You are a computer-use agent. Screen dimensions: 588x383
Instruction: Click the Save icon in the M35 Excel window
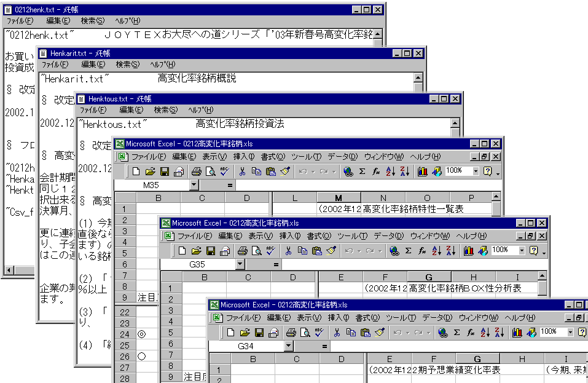pos(164,172)
